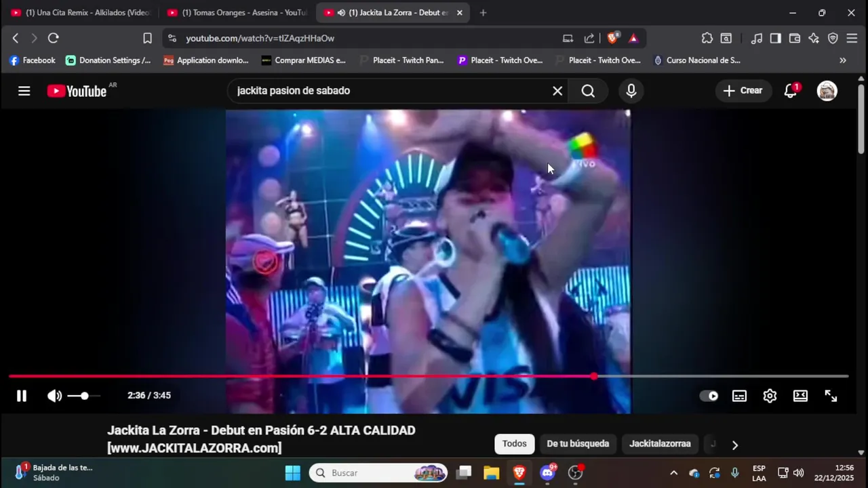Open Application downlo... bookmark
The image size is (868, 488).
(206, 60)
